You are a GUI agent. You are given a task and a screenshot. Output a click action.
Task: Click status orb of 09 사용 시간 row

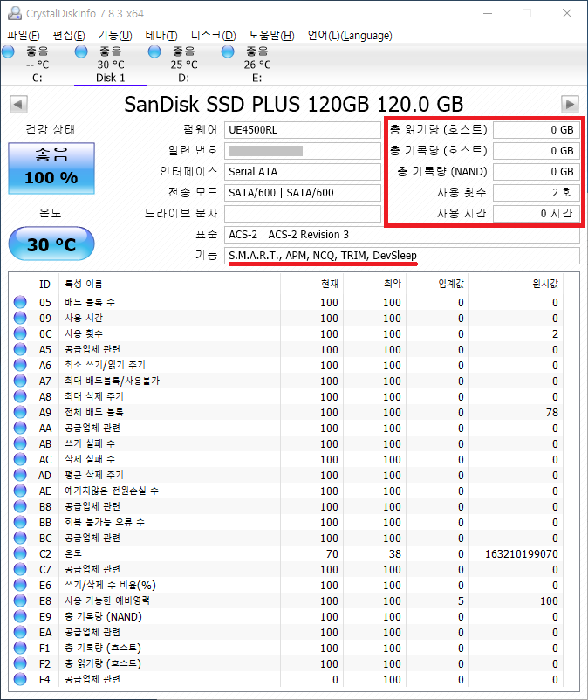(20, 318)
